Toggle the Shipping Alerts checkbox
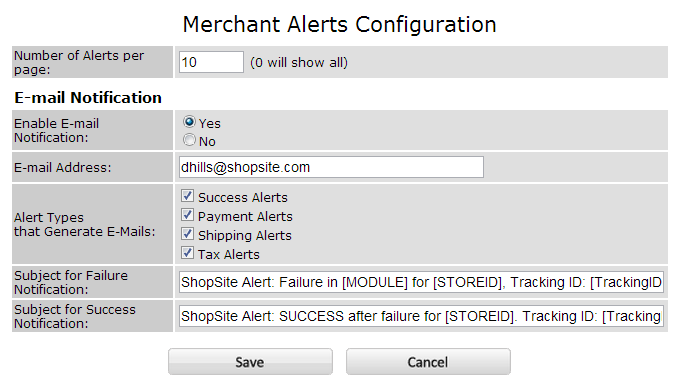The width and height of the screenshot is (681, 382). 187,234
